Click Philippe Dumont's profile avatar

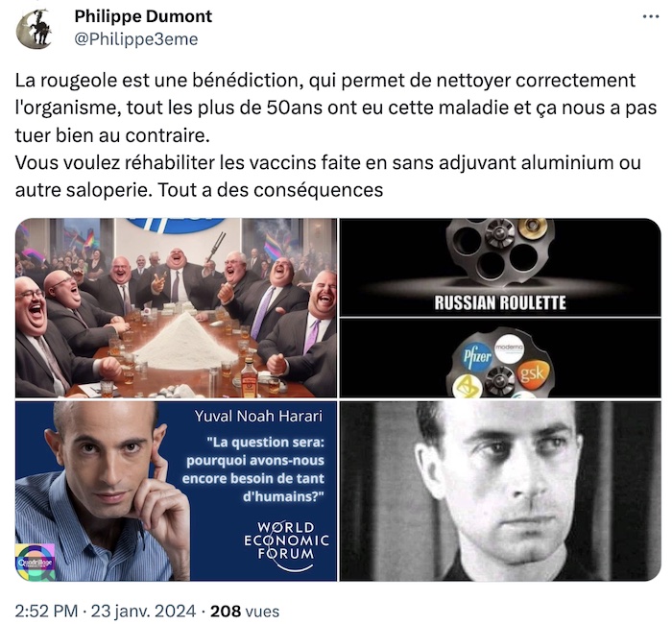pos(35,28)
